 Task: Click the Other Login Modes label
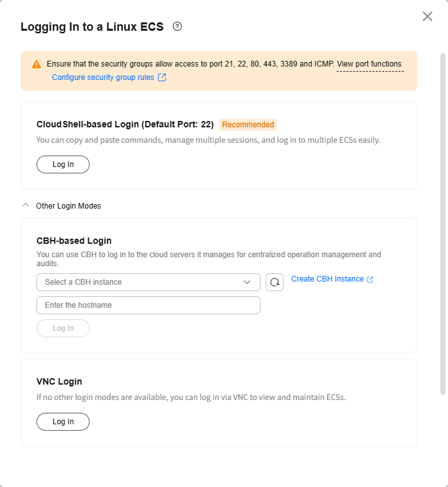[x=68, y=206]
